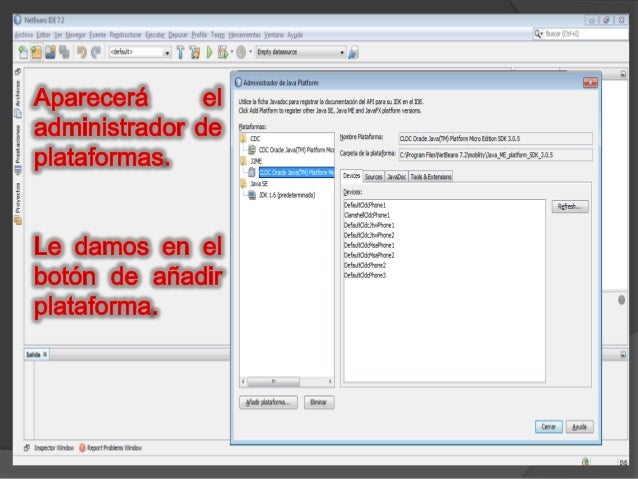Click the platform tree horizontal scrollbar thumb
The height and width of the screenshot is (479, 638).
pos(273,381)
